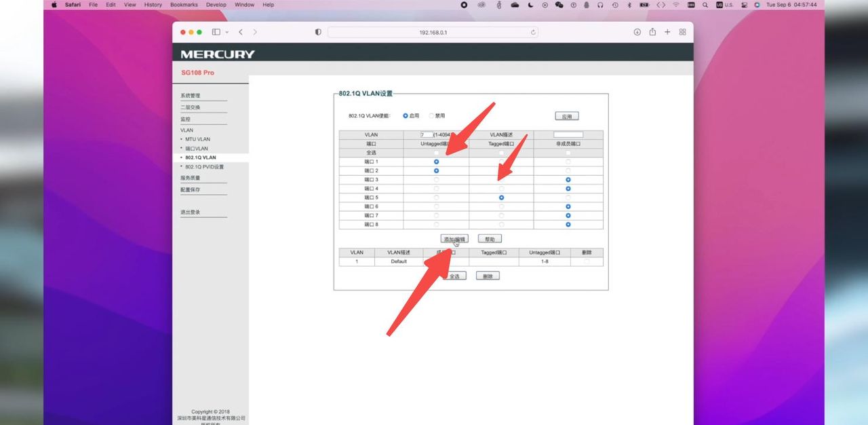This screenshot has height=425, width=868.
Task: Click the Safari address bar
Action: pos(433,32)
